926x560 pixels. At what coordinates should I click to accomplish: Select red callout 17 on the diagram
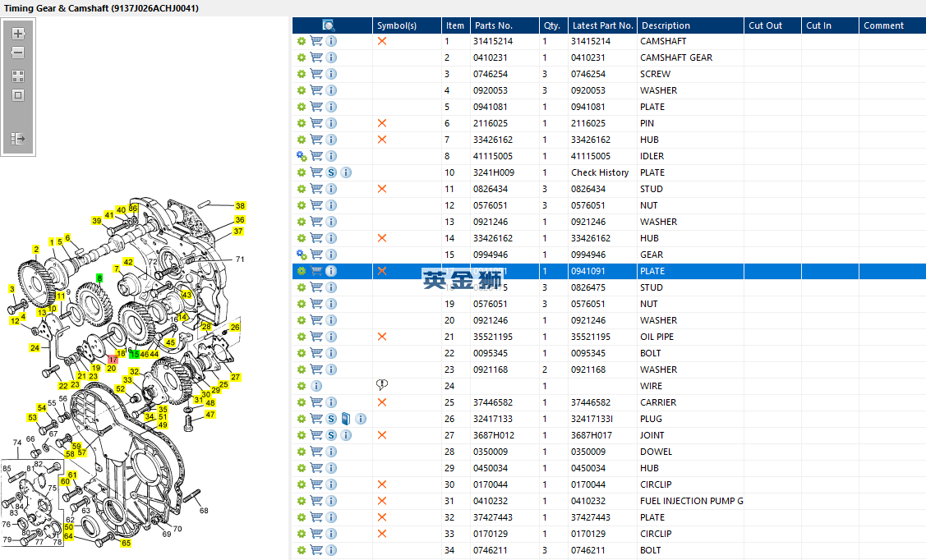pos(113,360)
